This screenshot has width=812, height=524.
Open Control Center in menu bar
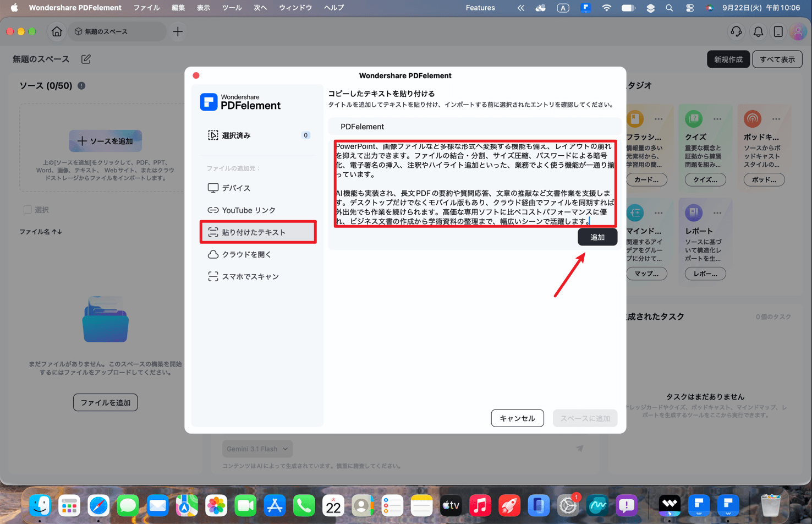pos(689,8)
